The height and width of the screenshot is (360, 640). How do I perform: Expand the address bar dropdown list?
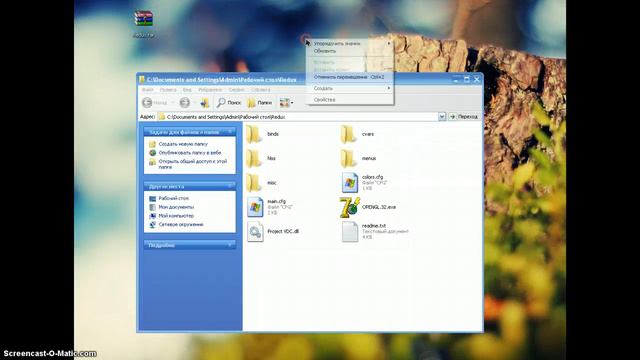pos(442,117)
